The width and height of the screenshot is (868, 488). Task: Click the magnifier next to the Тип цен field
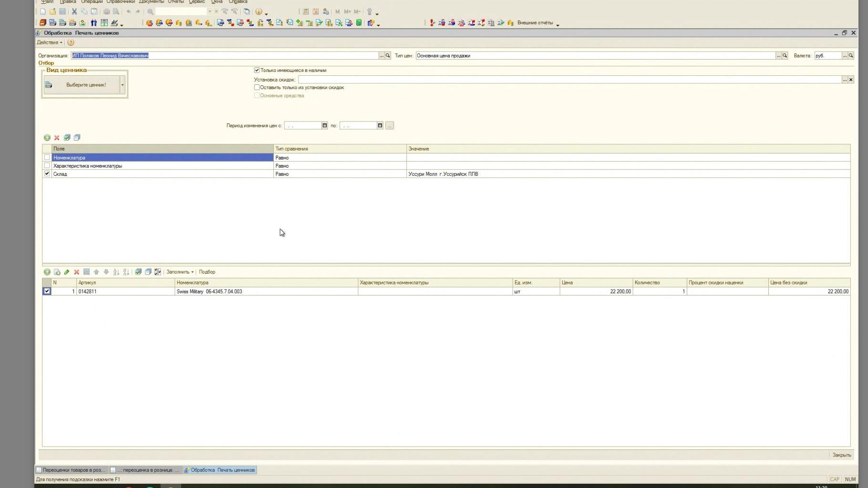point(785,56)
